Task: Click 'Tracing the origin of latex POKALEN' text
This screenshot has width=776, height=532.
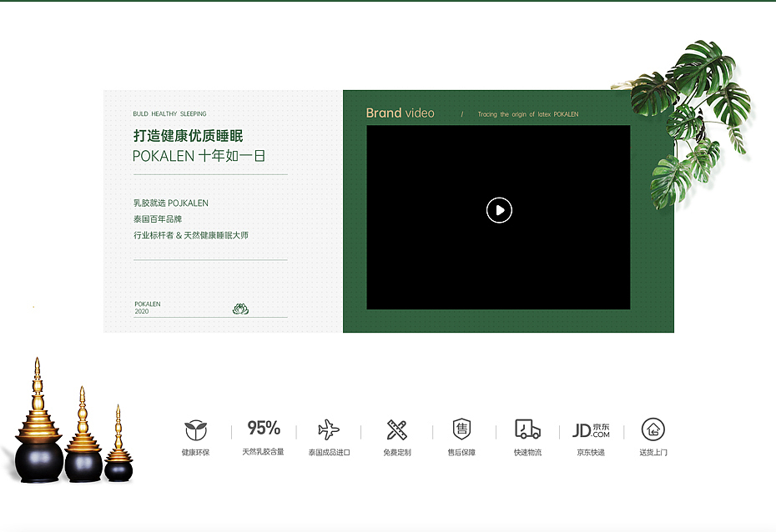Action: tap(528, 114)
